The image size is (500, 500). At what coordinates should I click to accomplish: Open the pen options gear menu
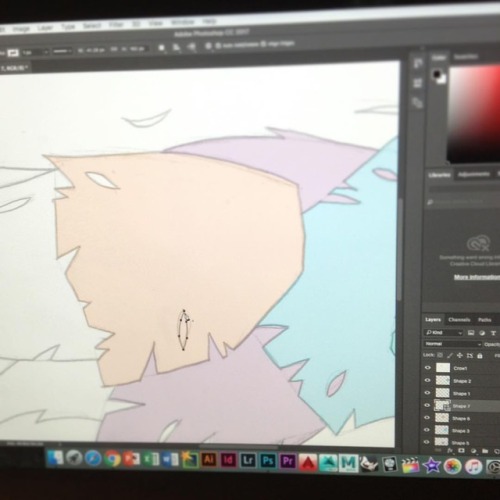click(x=208, y=46)
